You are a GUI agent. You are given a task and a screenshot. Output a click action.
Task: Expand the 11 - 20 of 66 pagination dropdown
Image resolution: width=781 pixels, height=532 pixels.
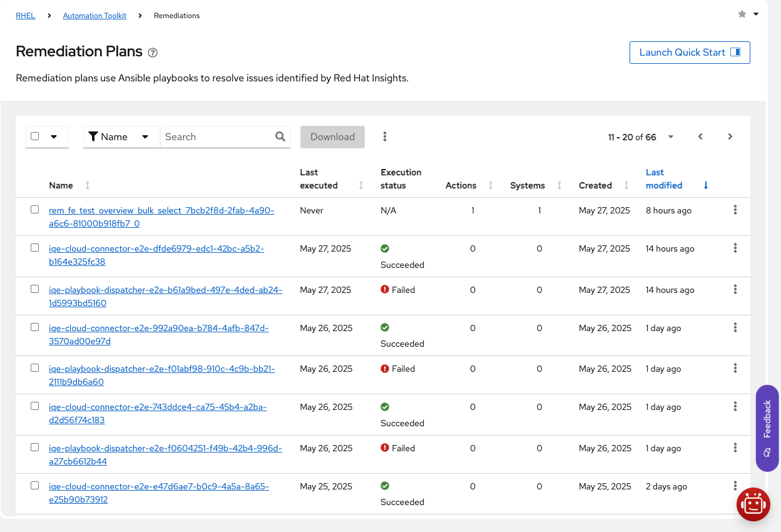[x=670, y=136]
